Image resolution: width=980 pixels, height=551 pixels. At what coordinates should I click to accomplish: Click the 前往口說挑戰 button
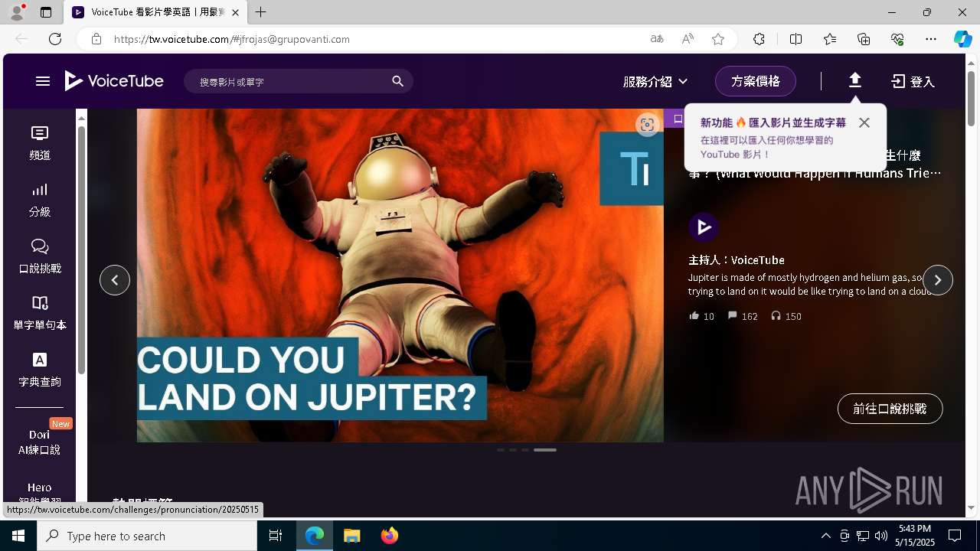click(x=890, y=409)
